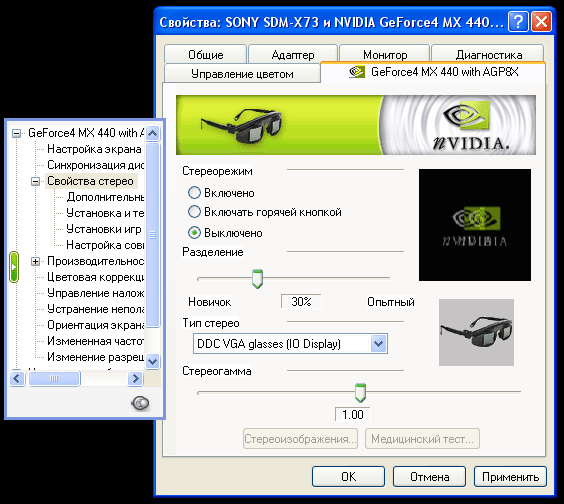
Task: Click the black NVIDIA stereo preview image
Action: click(475, 225)
